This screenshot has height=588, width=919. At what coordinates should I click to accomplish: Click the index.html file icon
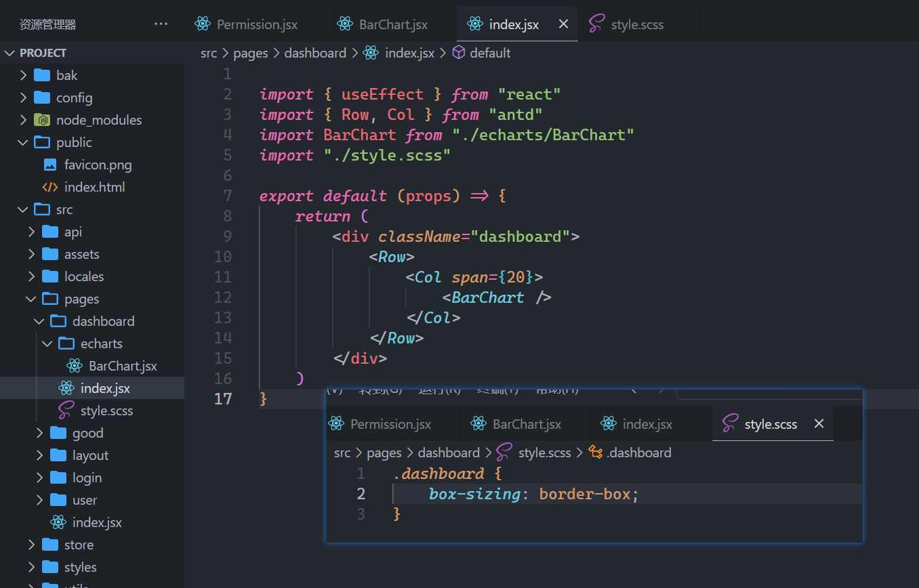point(50,187)
